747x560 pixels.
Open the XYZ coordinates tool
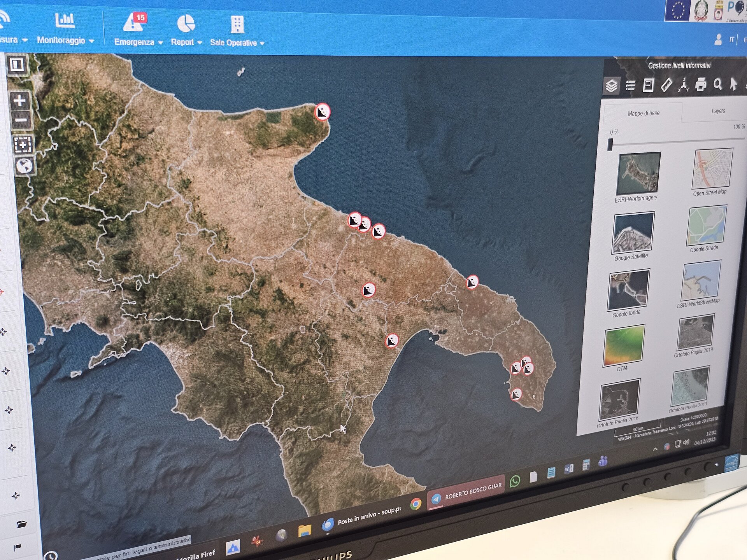click(684, 84)
